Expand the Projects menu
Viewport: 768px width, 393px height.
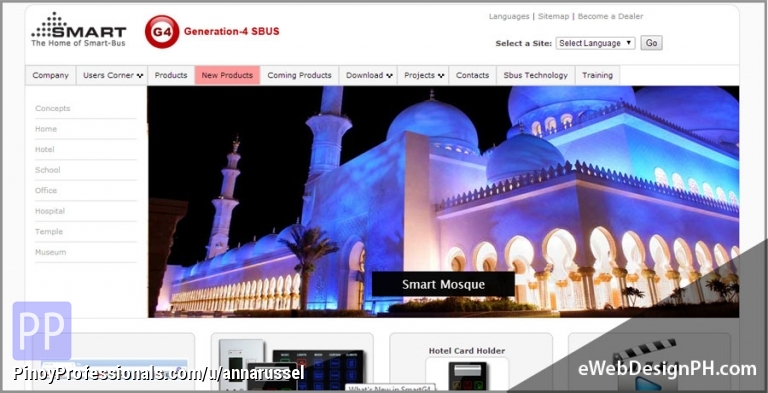tap(424, 75)
